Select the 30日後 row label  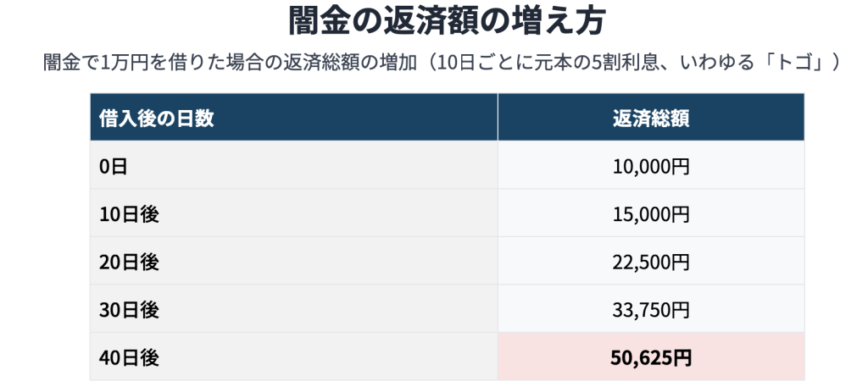[294, 309]
